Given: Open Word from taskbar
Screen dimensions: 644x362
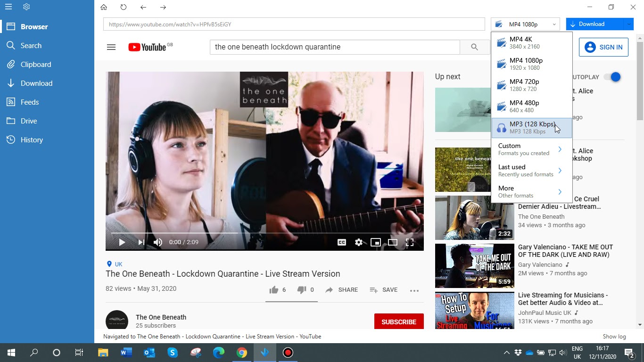Looking at the screenshot, I should [x=126, y=353].
